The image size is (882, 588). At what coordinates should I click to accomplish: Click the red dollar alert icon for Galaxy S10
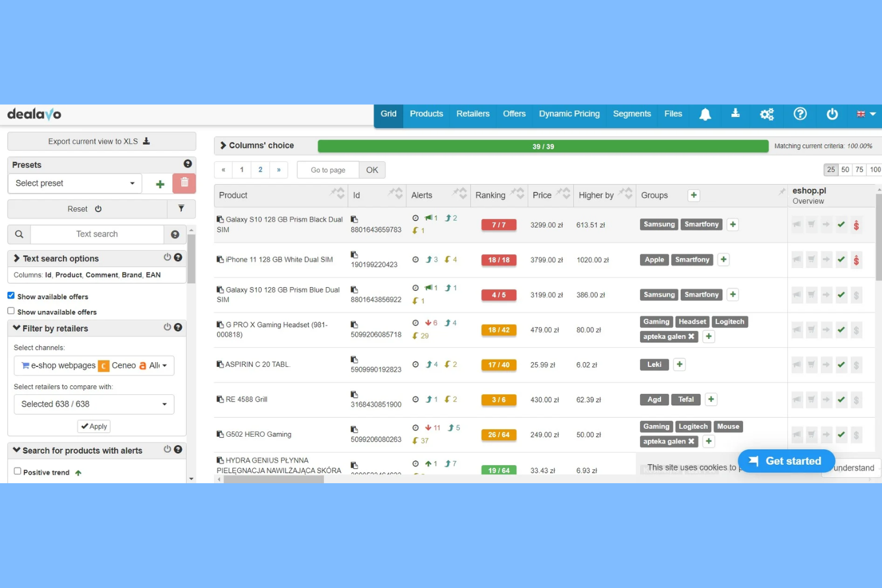pyautogui.click(x=856, y=225)
